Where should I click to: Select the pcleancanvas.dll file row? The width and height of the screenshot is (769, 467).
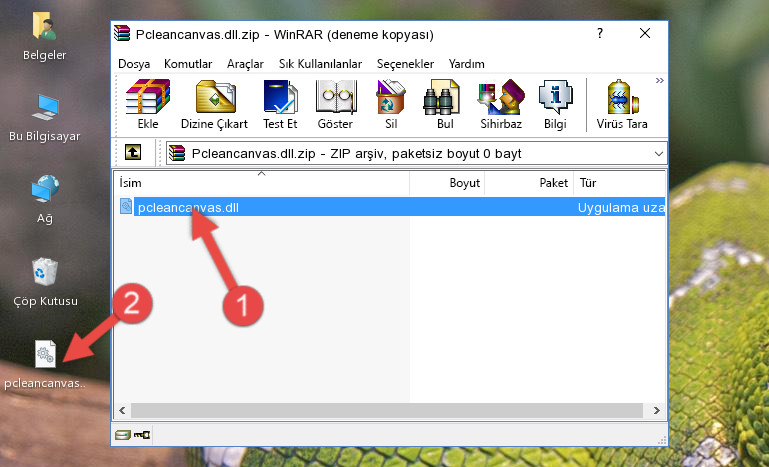(x=391, y=207)
